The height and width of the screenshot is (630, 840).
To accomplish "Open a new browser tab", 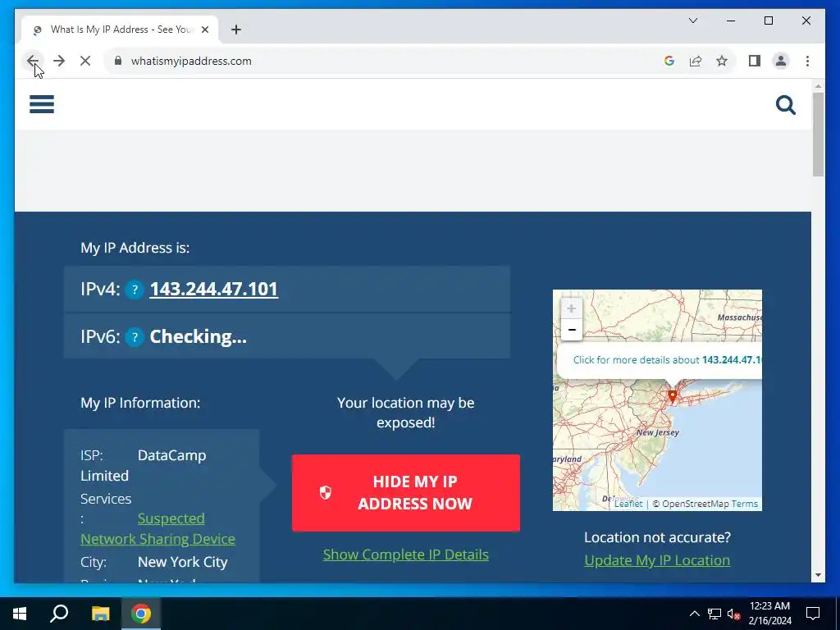I will [236, 30].
